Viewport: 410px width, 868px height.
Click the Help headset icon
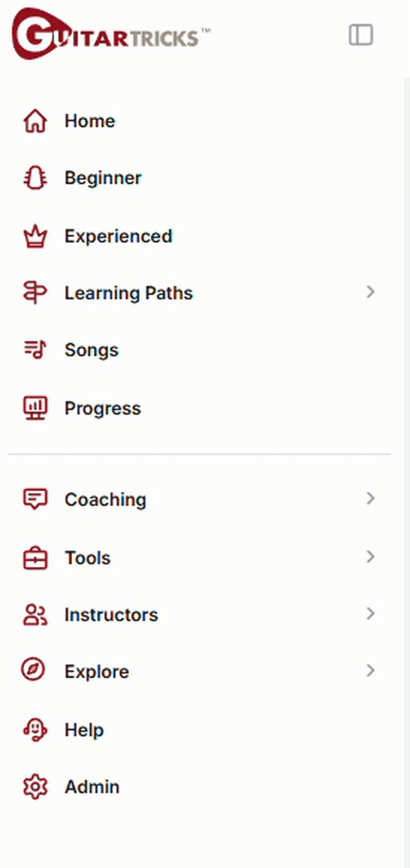(35, 730)
